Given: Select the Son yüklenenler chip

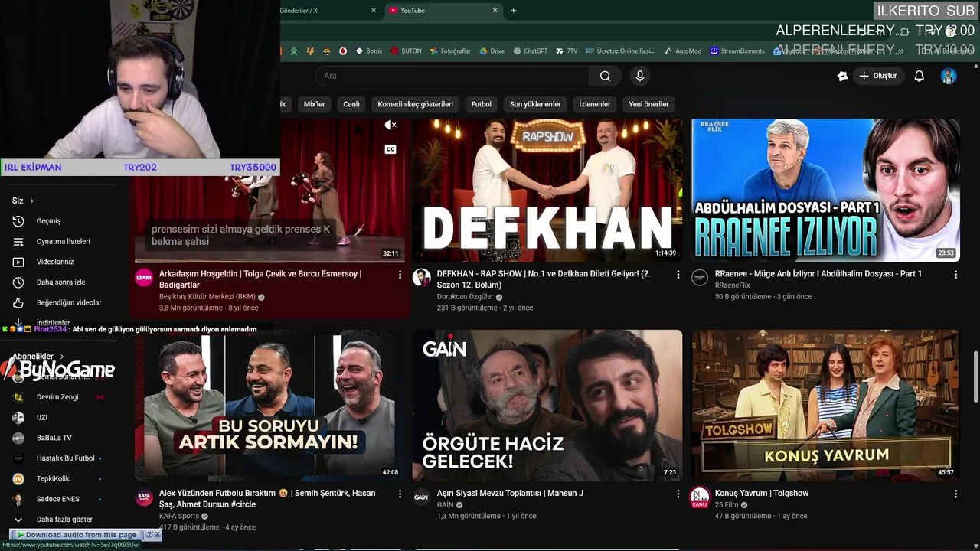Looking at the screenshot, I should [535, 104].
